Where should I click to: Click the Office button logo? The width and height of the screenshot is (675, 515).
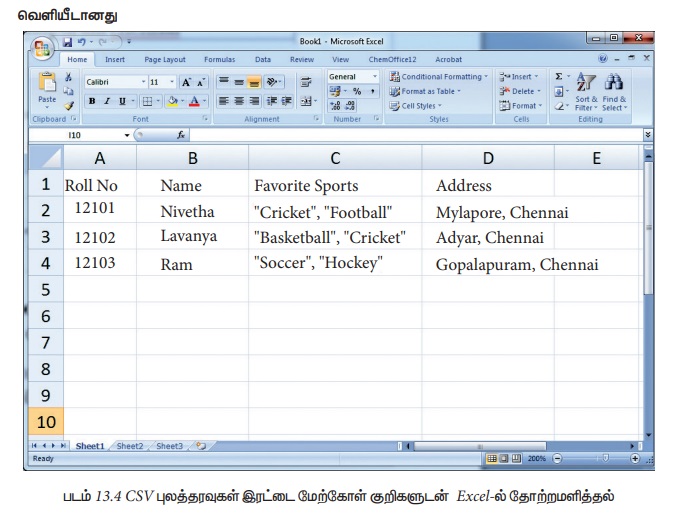pyautogui.click(x=42, y=48)
